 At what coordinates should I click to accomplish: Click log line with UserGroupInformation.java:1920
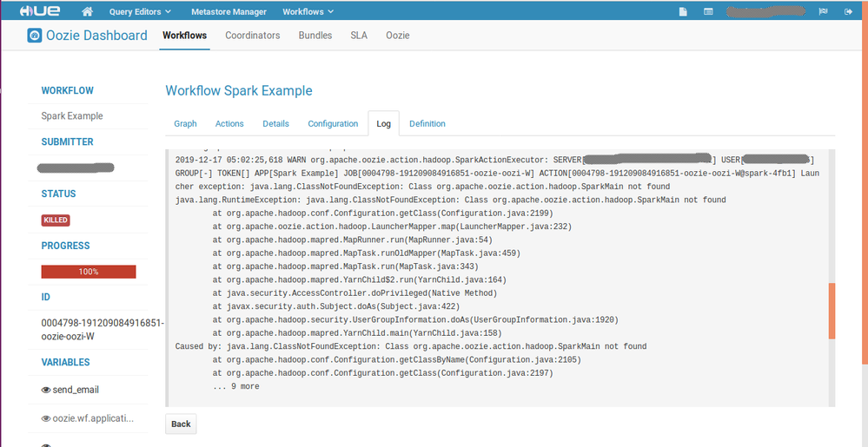click(x=415, y=319)
